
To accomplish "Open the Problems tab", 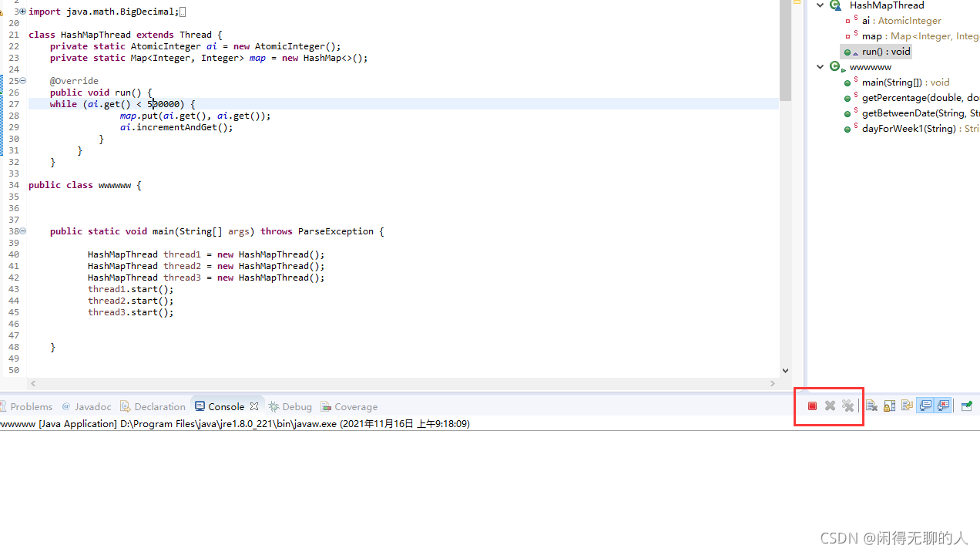I will point(26,406).
